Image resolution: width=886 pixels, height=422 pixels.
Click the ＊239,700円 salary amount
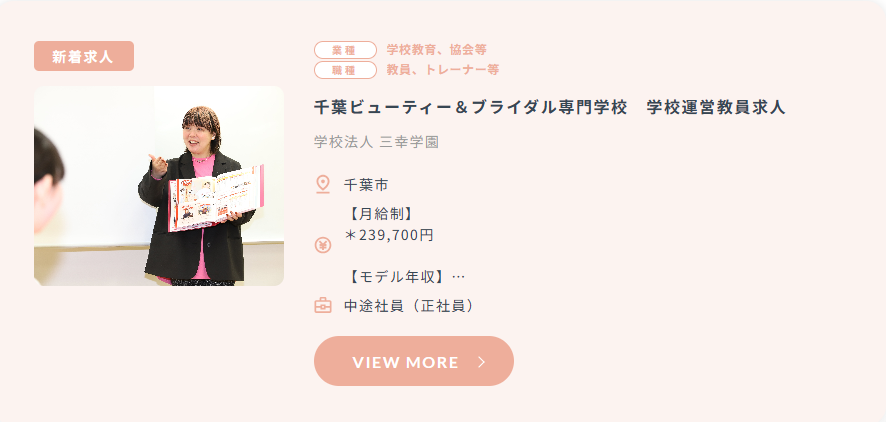389,234
